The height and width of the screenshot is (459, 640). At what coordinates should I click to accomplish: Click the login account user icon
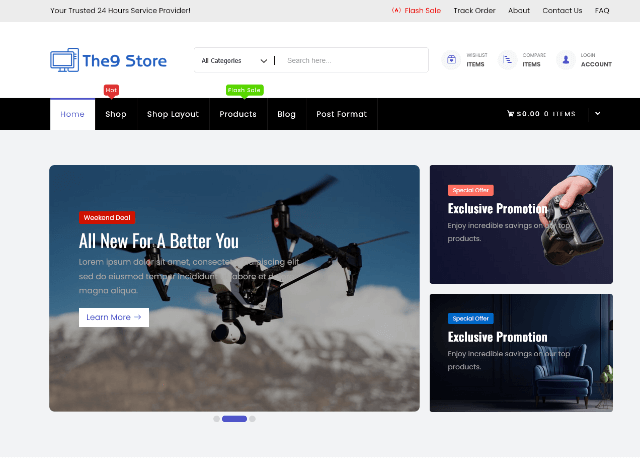[x=566, y=60]
